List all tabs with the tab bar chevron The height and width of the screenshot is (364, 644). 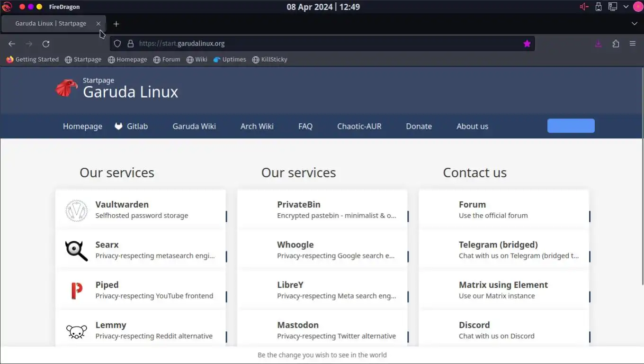pos(635,24)
